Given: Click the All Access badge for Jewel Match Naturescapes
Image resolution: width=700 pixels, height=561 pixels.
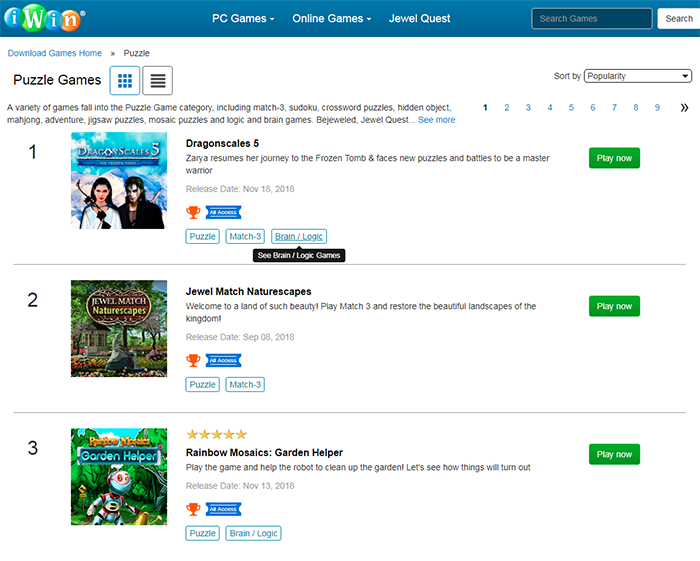Looking at the screenshot, I should click(x=223, y=360).
